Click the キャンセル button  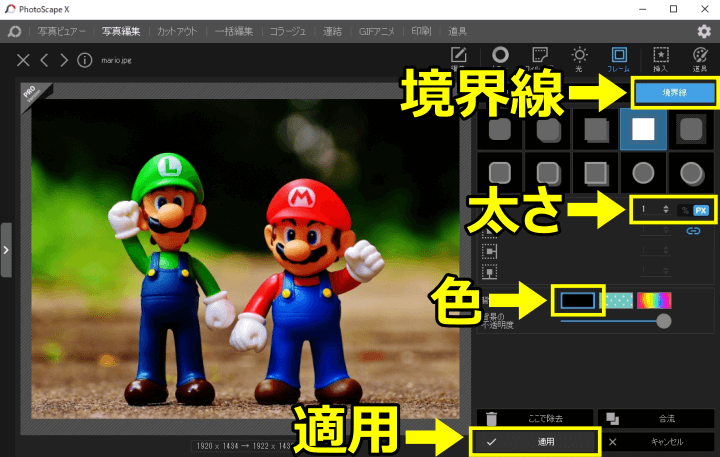click(658, 442)
